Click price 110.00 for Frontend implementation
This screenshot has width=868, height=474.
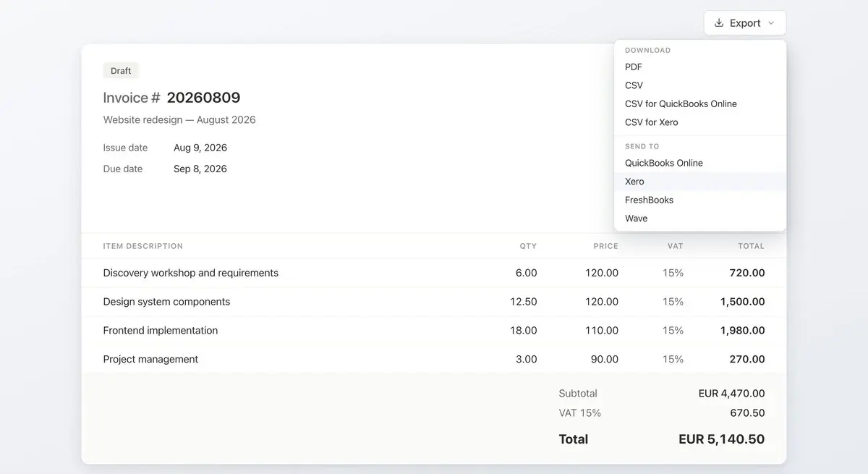[x=602, y=331]
